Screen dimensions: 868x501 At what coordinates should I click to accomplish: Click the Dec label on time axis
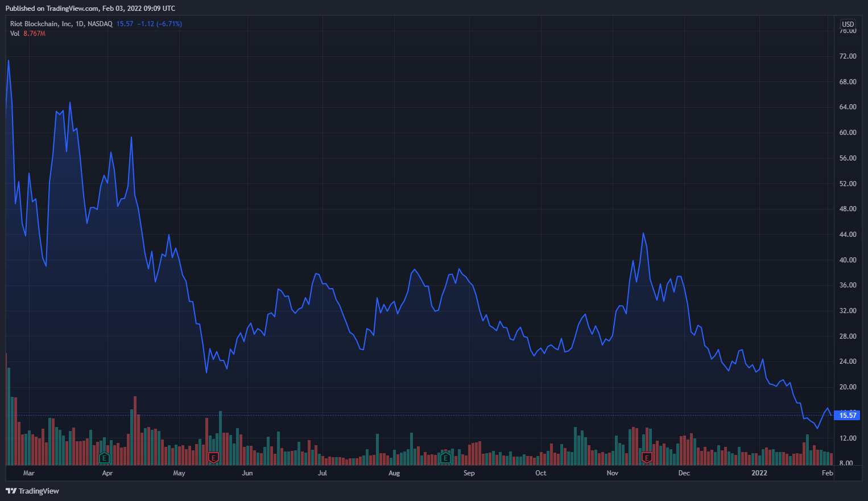[x=684, y=473]
